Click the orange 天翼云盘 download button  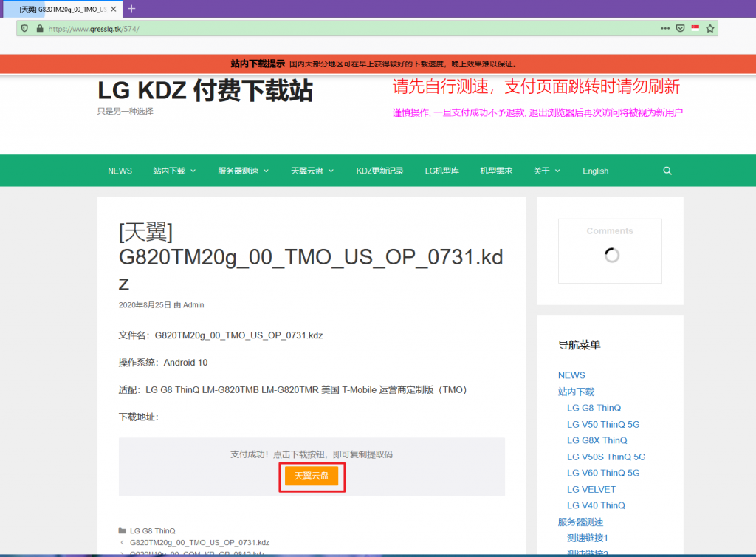click(312, 476)
